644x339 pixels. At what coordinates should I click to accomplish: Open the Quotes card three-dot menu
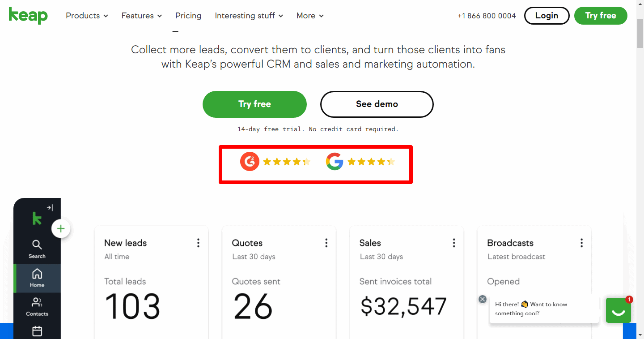click(326, 243)
